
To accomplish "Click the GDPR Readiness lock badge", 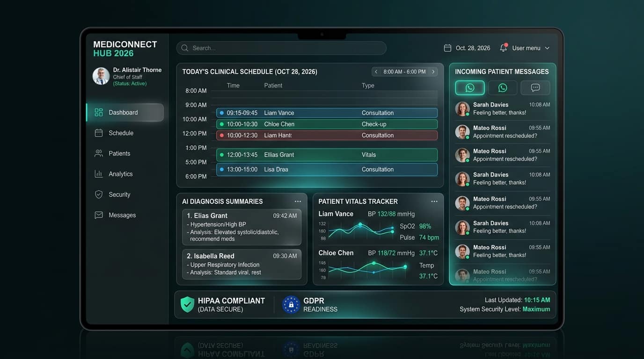I will point(291,305).
